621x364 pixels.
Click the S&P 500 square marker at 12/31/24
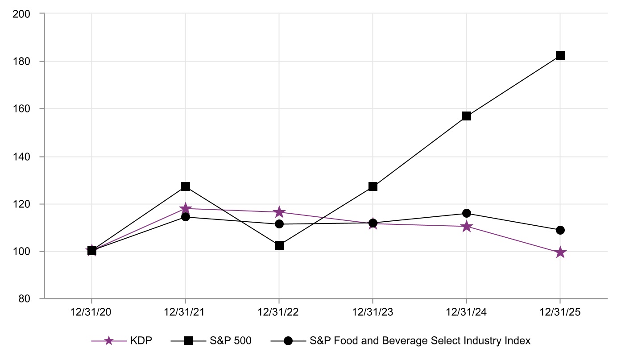click(x=467, y=116)
